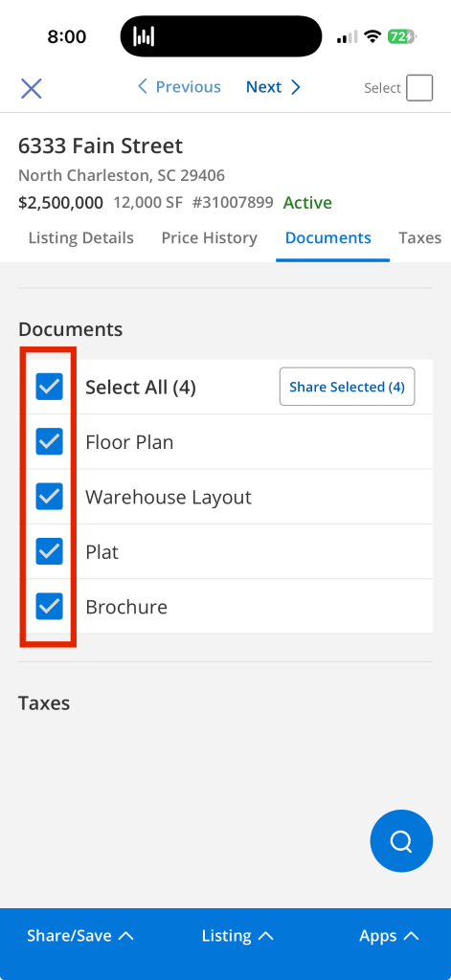Tap the audio waveform in Dynamic Island
The height and width of the screenshot is (980, 451).
pos(144,36)
